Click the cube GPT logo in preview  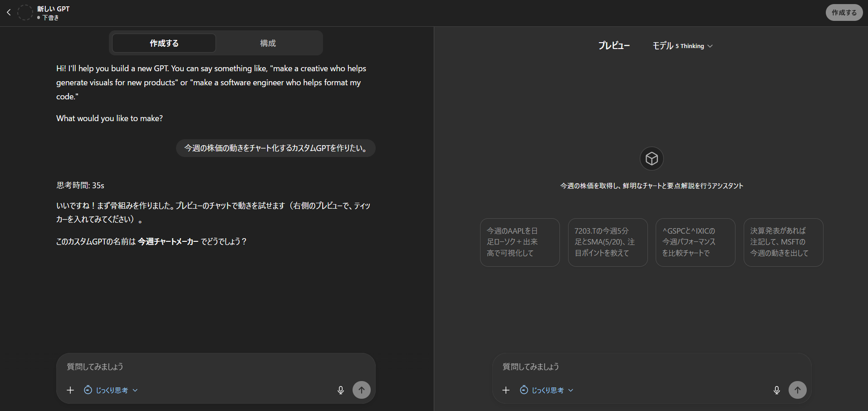click(x=652, y=159)
